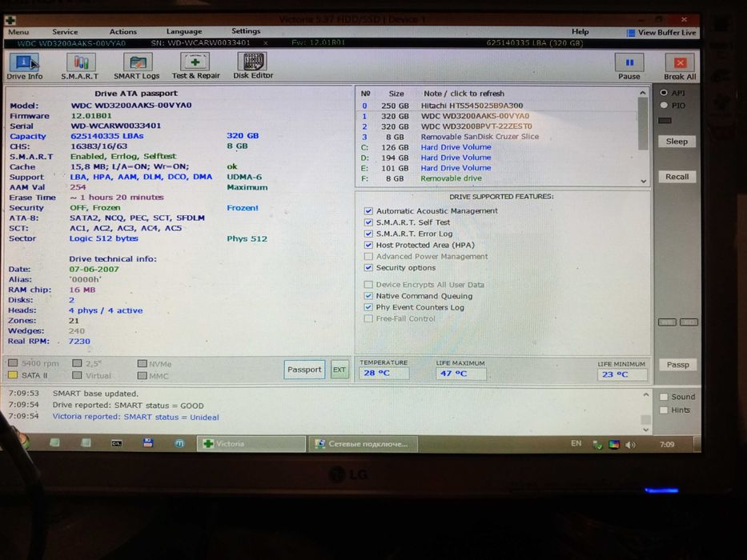Open the Menu menu

tap(18, 32)
